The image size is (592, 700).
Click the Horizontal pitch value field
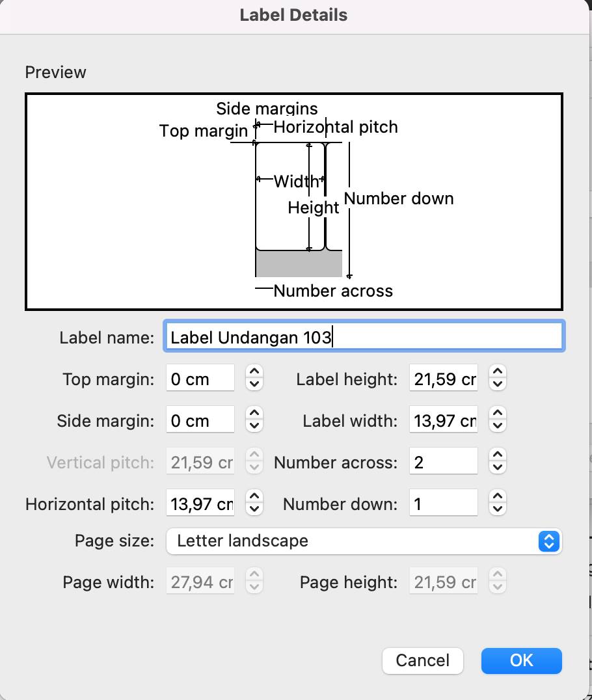[200, 503]
